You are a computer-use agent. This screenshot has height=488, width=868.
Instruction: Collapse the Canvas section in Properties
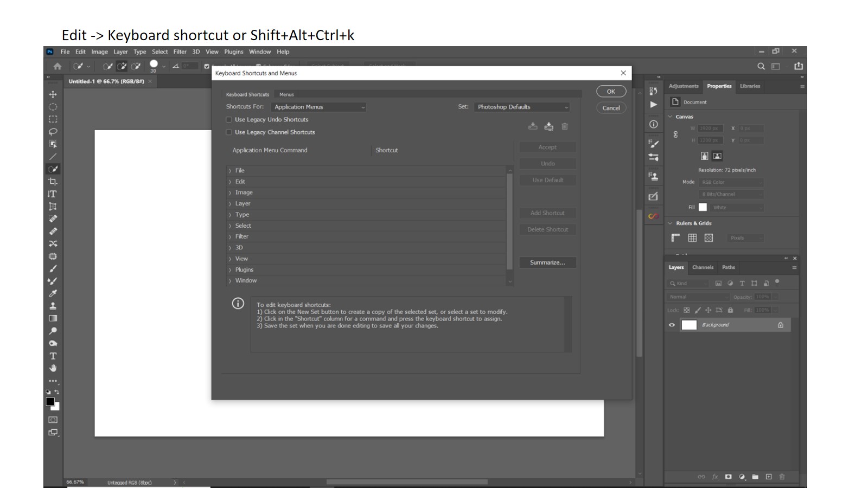(x=670, y=117)
